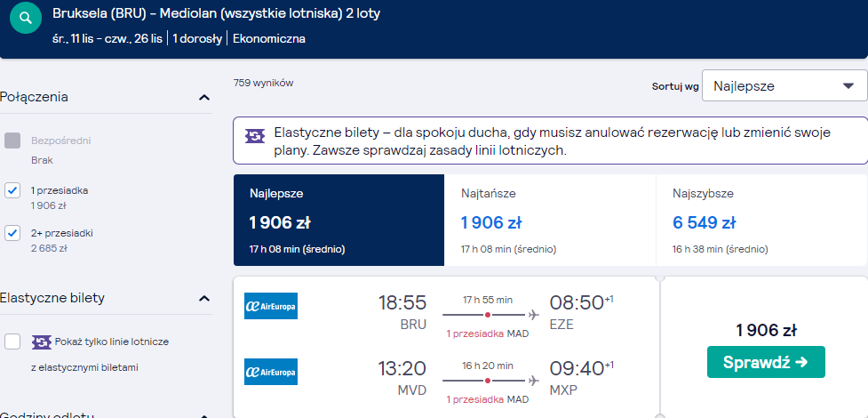This screenshot has height=418, width=868.
Task: Uncheck the 2+ przesiadki checkbox
Action: (12, 233)
